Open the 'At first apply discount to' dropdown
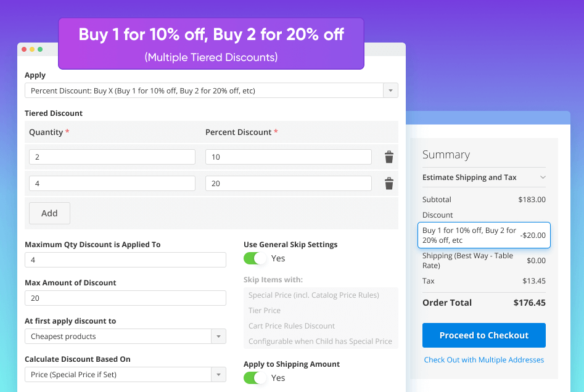This screenshot has height=392, width=584. [x=125, y=337]
